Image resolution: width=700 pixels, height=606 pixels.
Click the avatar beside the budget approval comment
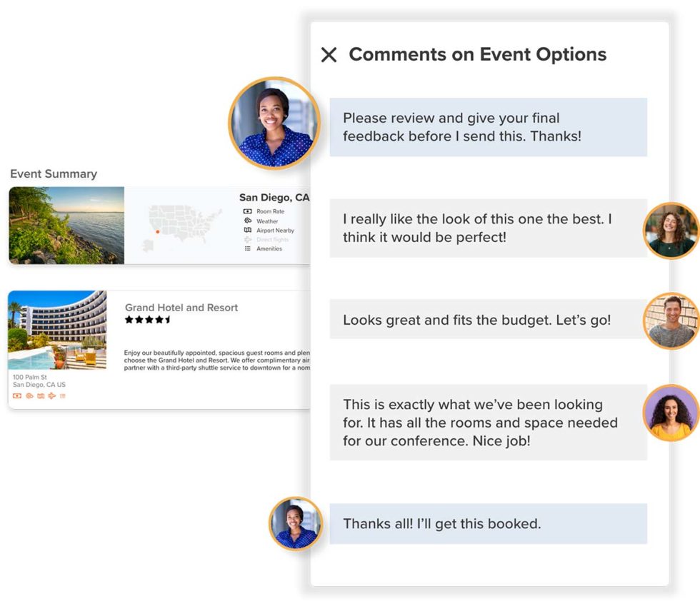click(670, 320)
